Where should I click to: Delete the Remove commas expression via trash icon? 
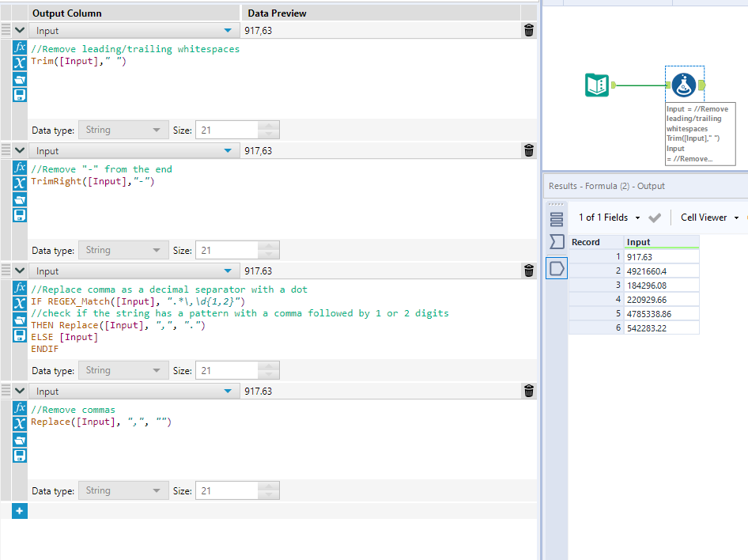tap(528, 390)
